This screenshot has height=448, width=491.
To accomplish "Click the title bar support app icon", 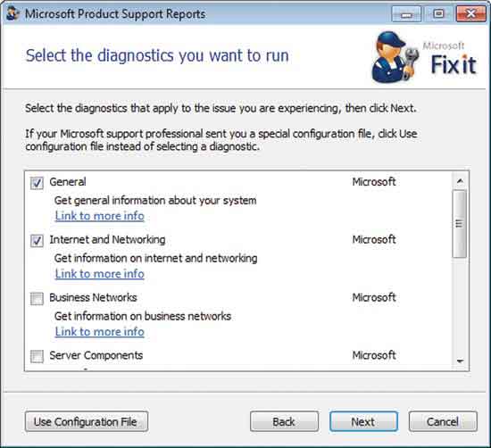I will pos(12,13).
